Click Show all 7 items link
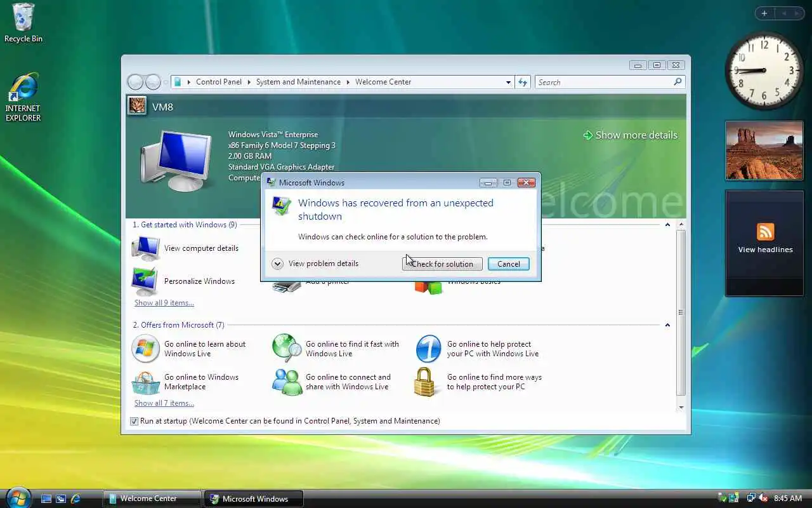812x508 pixels. click(x=164, y=403)
